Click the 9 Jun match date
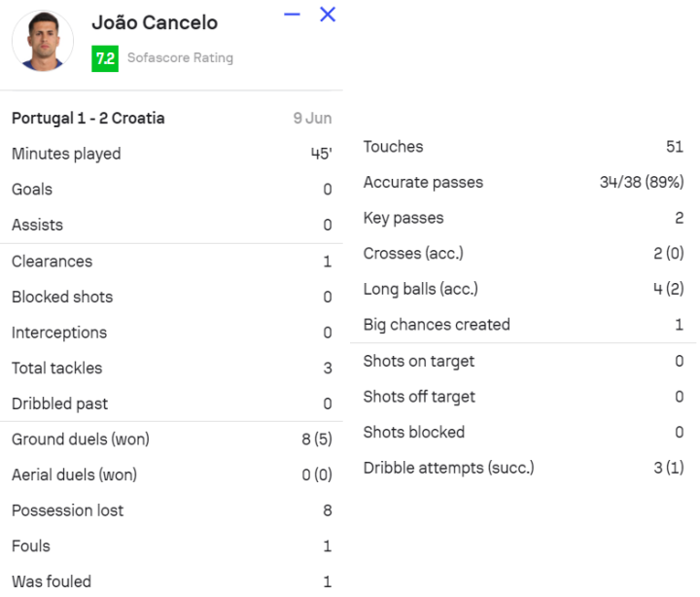The height and width of the screenshot is (597, 700). click(312, 119)
